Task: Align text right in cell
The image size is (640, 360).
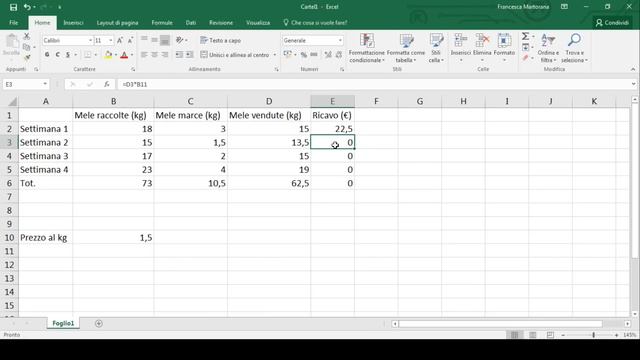Action: 165,55
